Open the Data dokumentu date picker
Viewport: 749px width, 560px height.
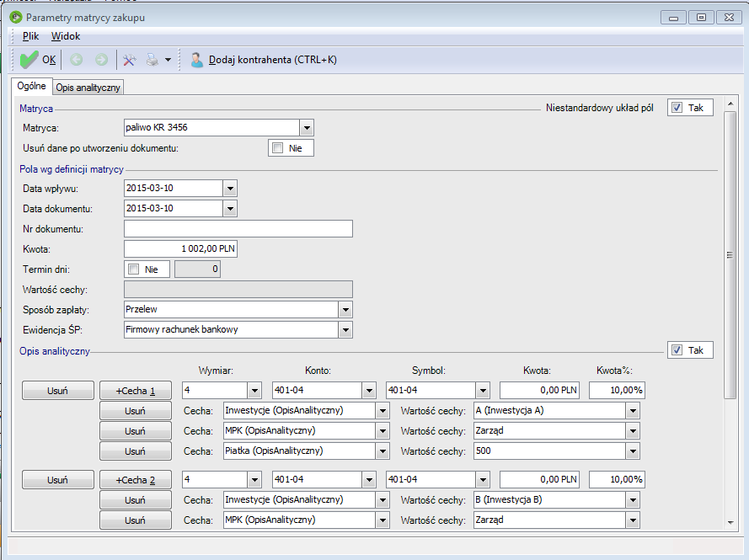[x=230, y=208]
